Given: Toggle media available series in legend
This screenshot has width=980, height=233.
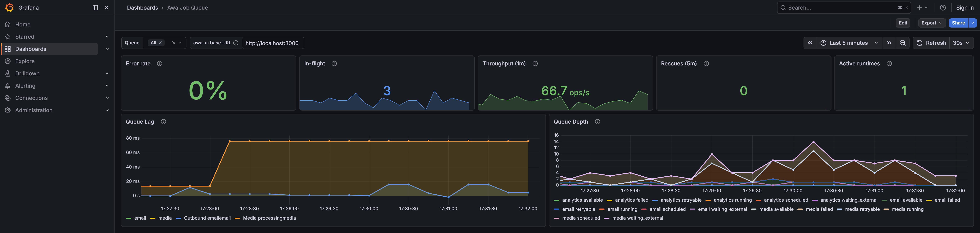Looking at the screenshot, I should click(772, 209).
